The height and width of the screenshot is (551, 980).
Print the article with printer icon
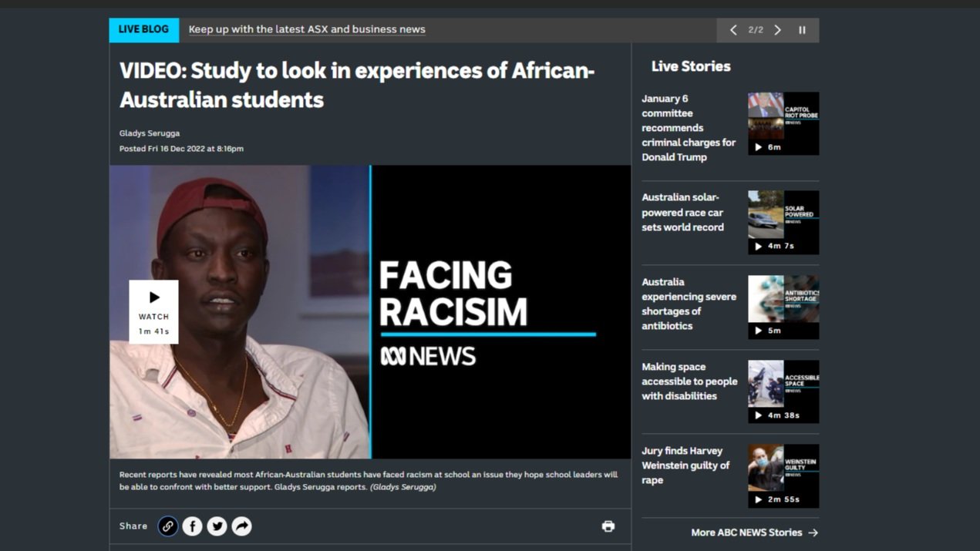point(608,526)
